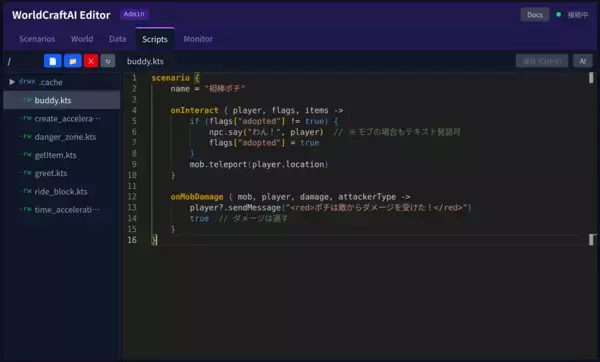Viewport: 600px width, 362px height.
Task: Click the onInteract keyword on line 4
Action: coord(194,110)
